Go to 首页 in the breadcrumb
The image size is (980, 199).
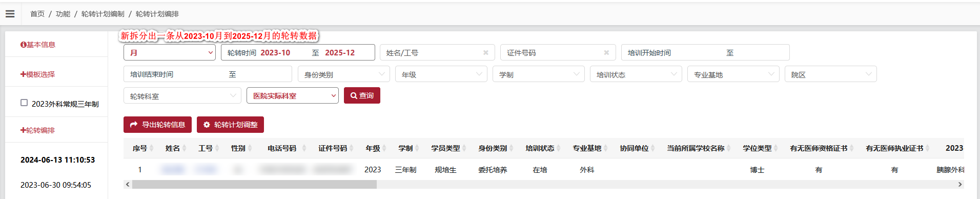tap(37, 14)
